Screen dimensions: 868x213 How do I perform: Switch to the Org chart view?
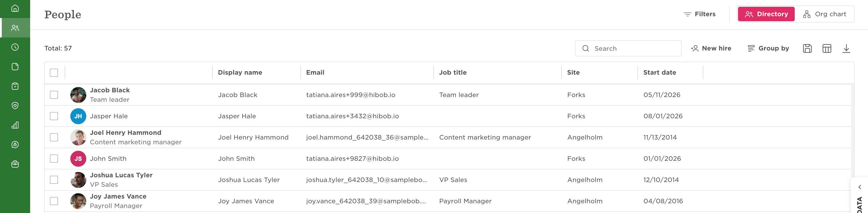825,14
